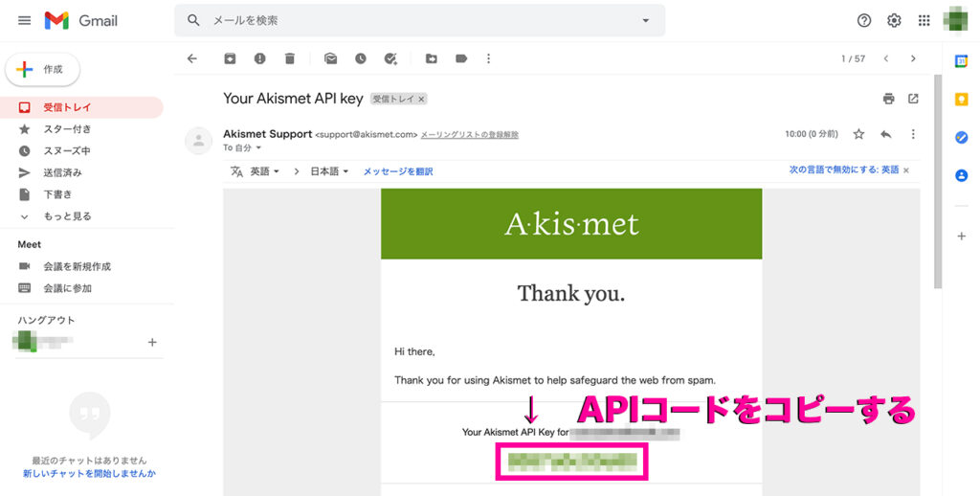This screenshot has width=980, height=496.
Task: Click the Akismet Support sender name
Action: 268,134
